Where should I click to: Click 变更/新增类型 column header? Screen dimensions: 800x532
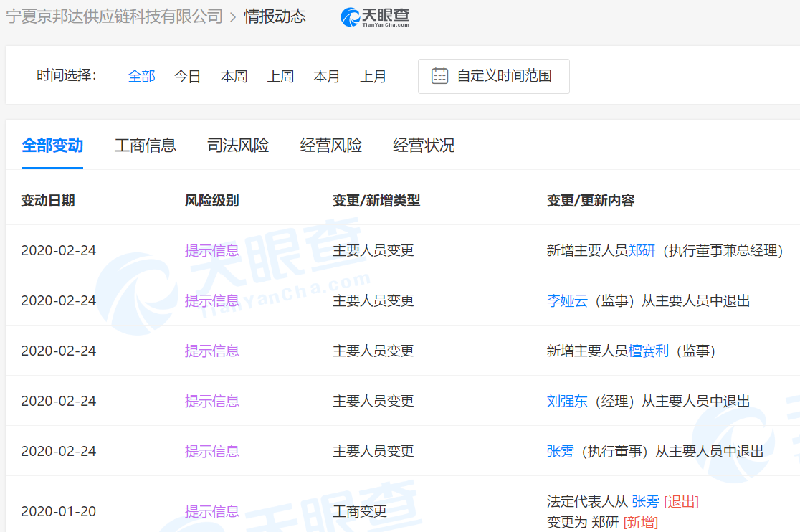pos(376,201)
